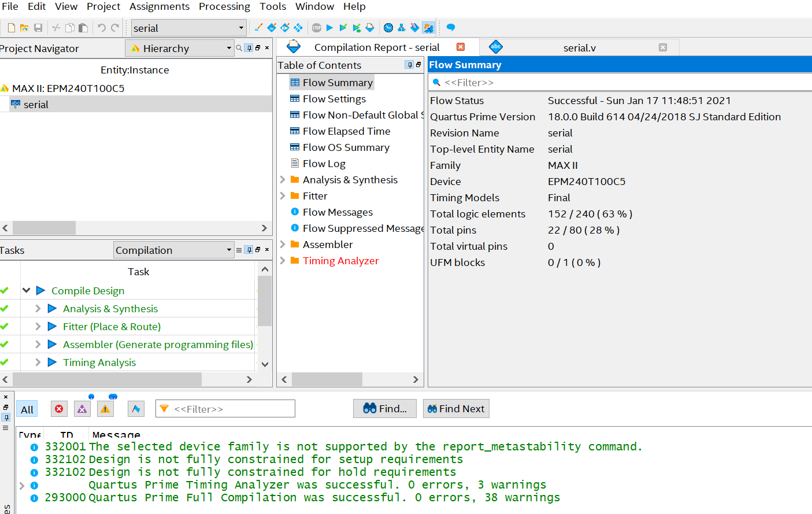Select Flow Settings in Table of Contents
This screenshot has width=812, height=514.
pyautogui.click(x=334, y=99)
